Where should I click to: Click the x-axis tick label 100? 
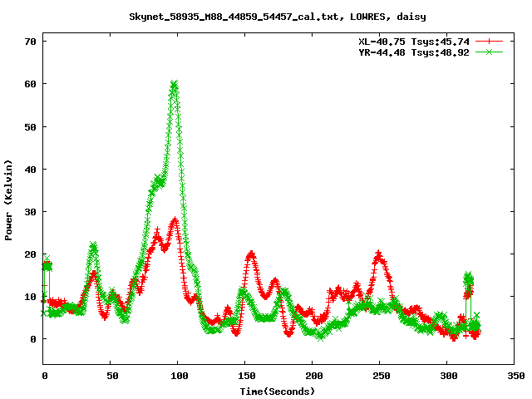(180, 376)
